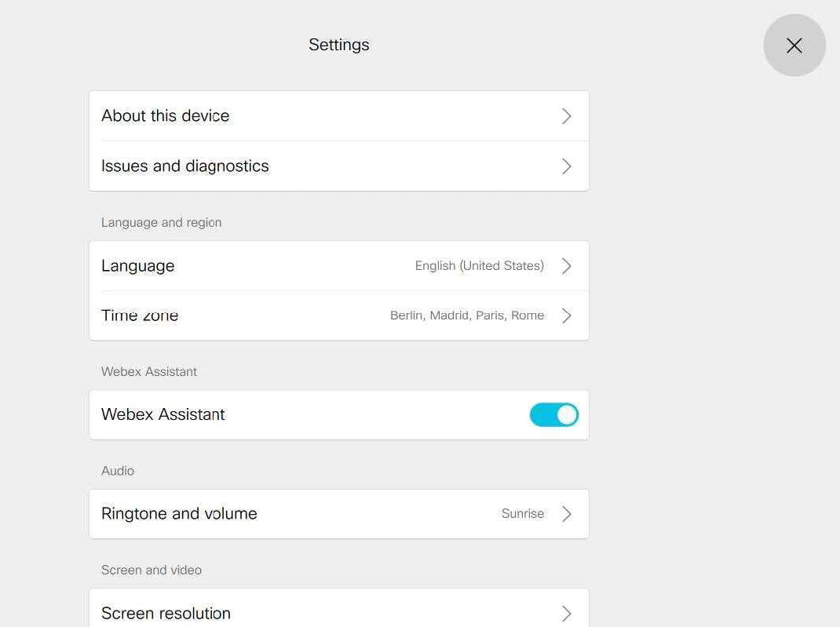840x627 pixels.
Task: Click the Settings title
Action: tap(338, 45)
